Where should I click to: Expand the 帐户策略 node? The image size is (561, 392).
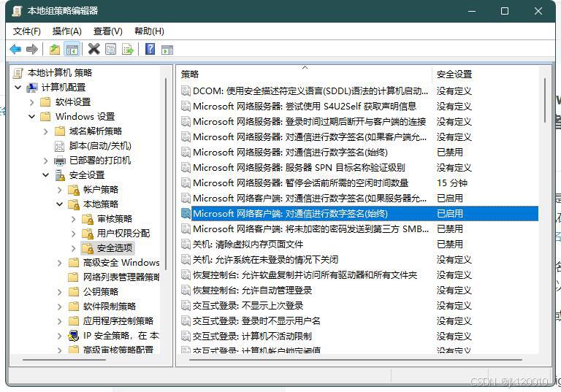click(x=59, y=190)
